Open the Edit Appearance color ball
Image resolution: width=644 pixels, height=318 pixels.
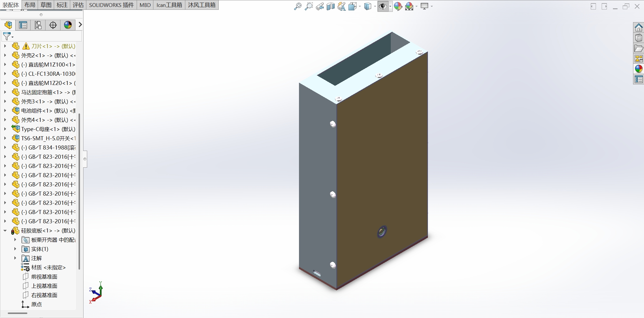(398, 6)
